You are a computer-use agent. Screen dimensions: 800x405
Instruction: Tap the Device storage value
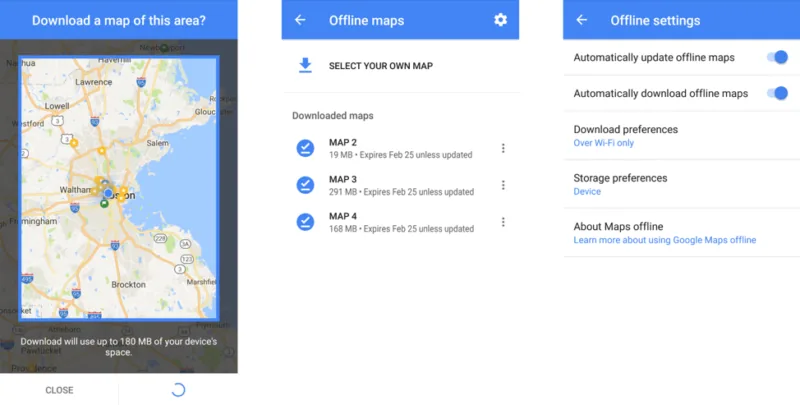(587, 191)
